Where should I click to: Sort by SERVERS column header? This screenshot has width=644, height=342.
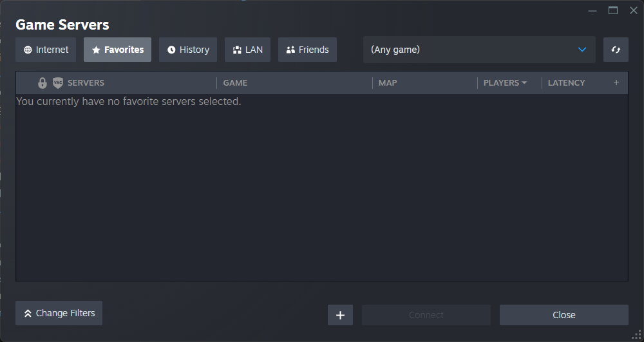(x=86, y=83)
